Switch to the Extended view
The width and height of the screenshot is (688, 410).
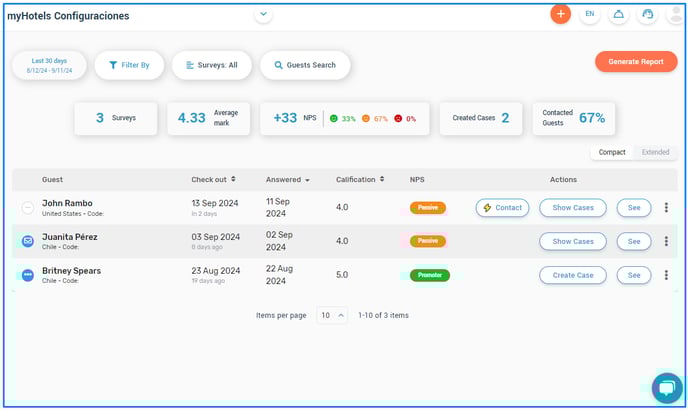[656, 152]
